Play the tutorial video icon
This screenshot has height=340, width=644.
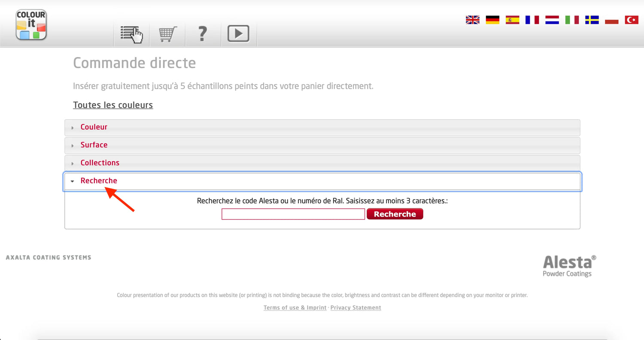coord(238,34)
